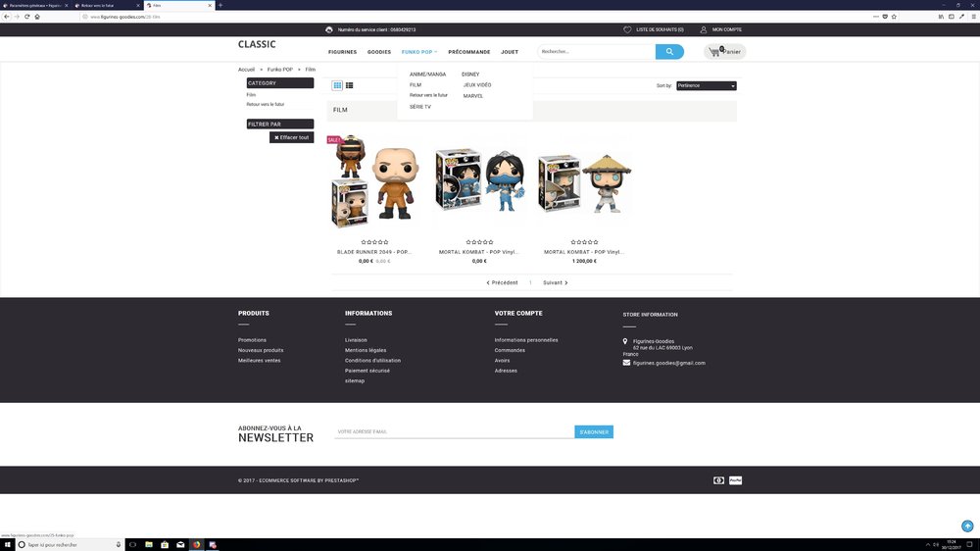Open the Funko POP breadcrumb link
The width and height of the screenshot is (980, 551).
[280, 70]
